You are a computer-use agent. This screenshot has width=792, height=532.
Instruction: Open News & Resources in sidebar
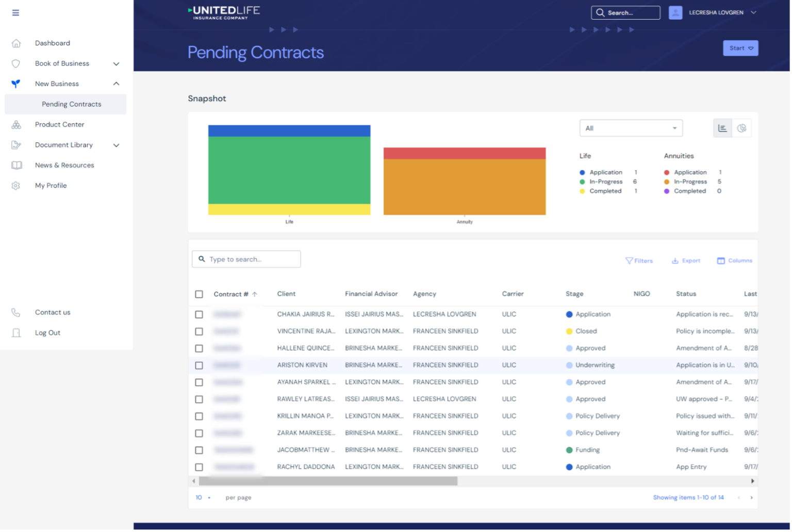pos(64,165)
